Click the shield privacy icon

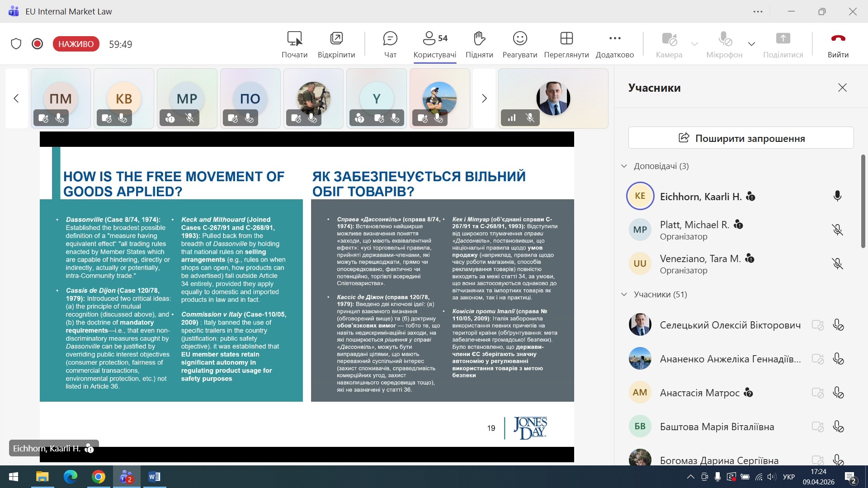tap(16, 44)
